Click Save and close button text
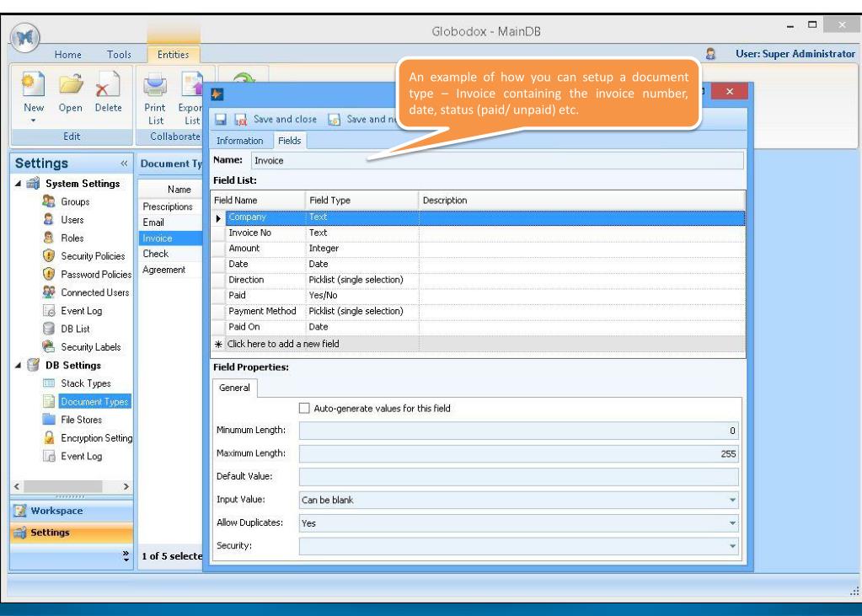 [x=285, y=120]
